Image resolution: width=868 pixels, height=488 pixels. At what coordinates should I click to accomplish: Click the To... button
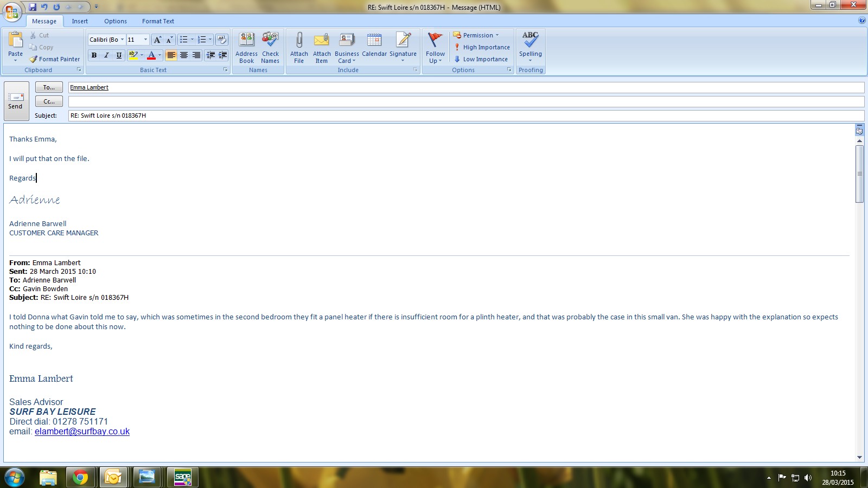coord(49,87)
